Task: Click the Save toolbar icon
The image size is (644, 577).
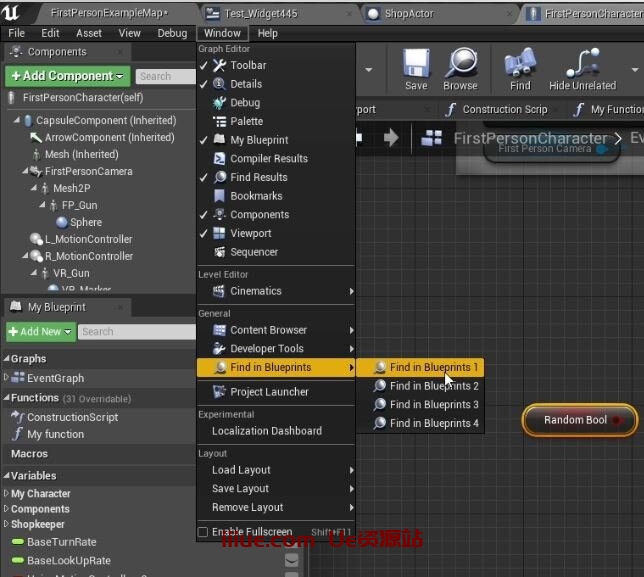Action: click(416, 70)
